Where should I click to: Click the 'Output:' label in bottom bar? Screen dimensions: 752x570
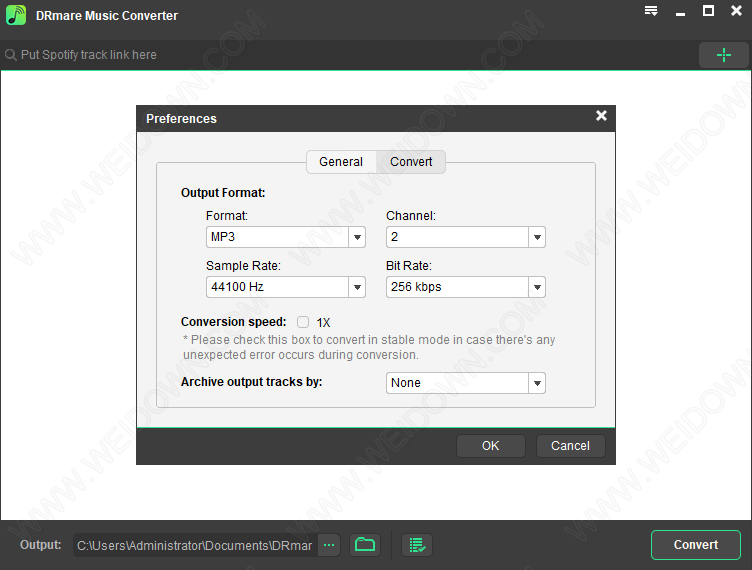(41, 545)
